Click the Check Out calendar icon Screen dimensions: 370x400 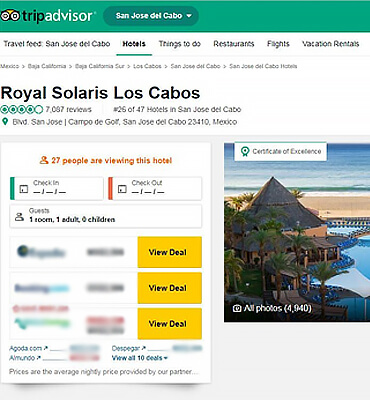click(x=122, y=189)
